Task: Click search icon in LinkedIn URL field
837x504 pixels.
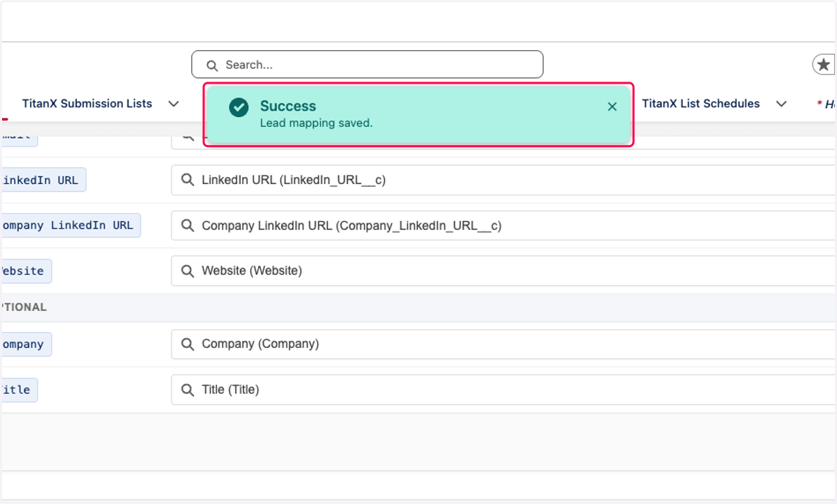Action: (x=187, y=180)
